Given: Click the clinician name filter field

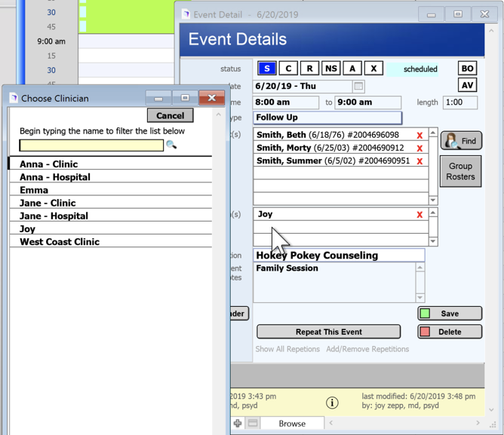Looking at the screenshot, I should tap(91, 145).
